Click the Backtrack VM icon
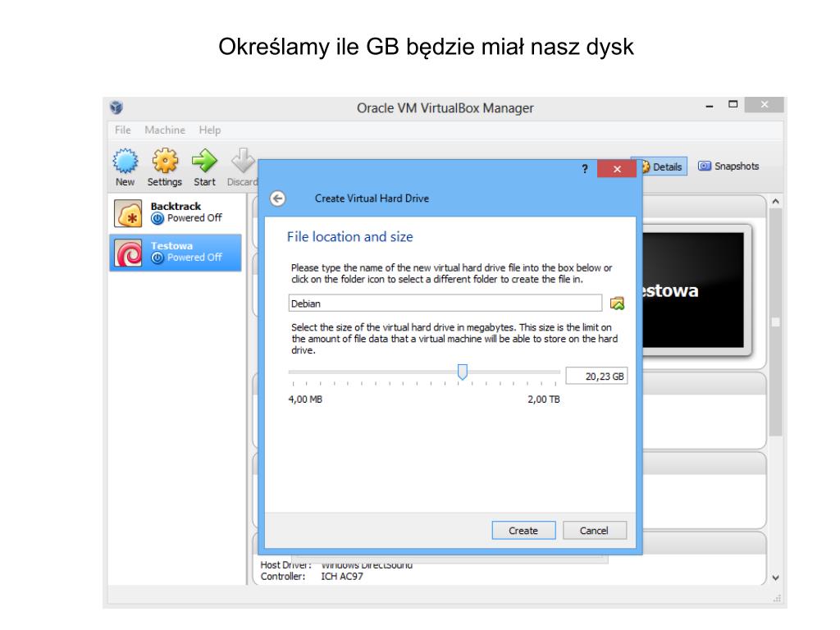 pyautogui.click(x=128, y=213)
